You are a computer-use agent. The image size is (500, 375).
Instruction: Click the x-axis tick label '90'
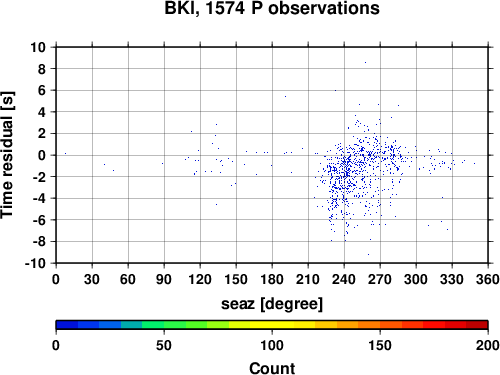click(164, 279)
